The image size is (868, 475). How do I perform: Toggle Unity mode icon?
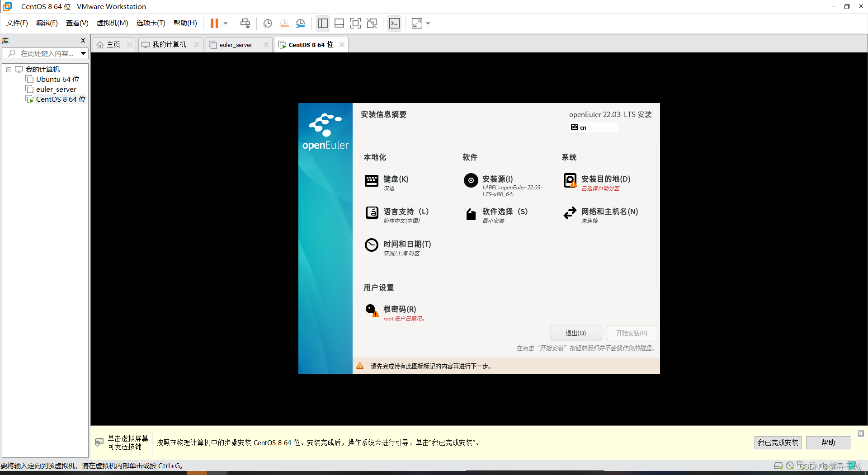[x=372, y=23]
